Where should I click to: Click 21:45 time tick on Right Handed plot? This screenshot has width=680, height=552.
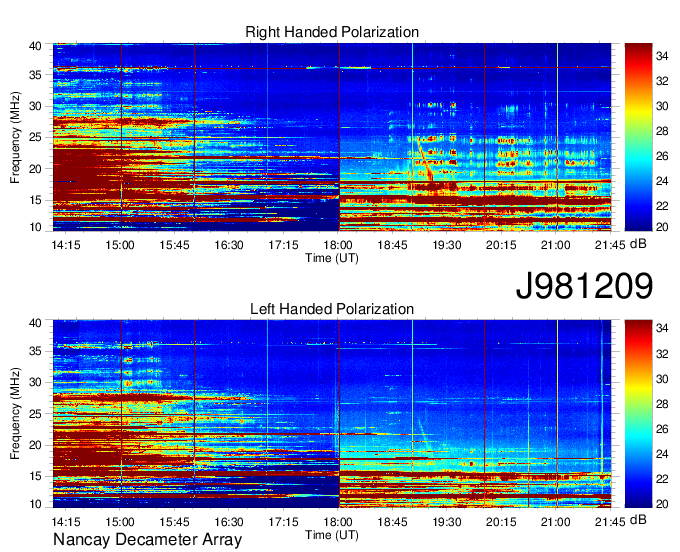(610, 245)
